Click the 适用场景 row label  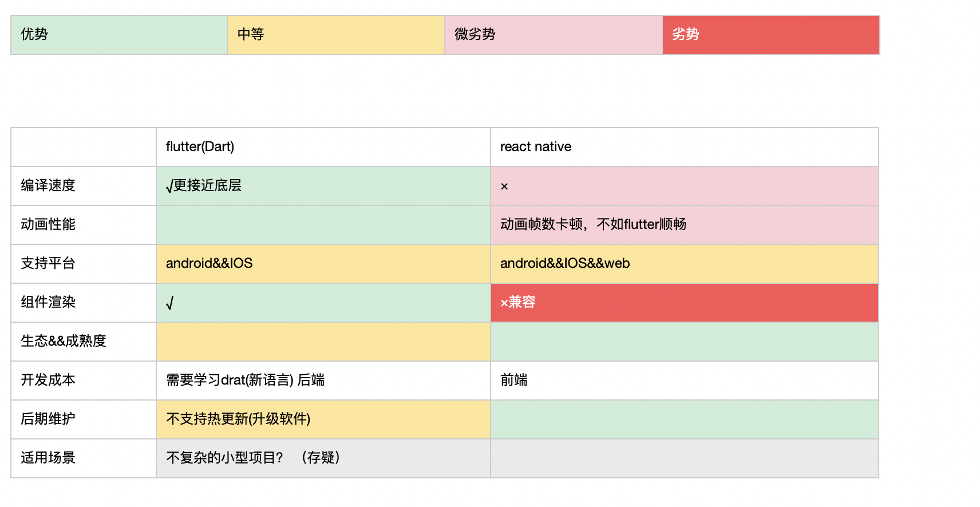[x=84, y=458]
